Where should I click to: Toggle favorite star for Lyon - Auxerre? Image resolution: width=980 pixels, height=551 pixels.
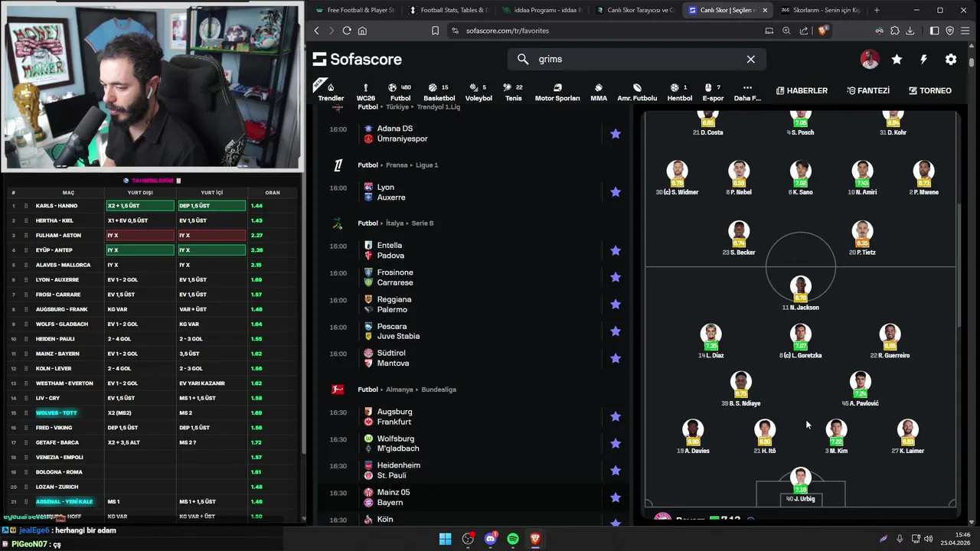(616, 192)
